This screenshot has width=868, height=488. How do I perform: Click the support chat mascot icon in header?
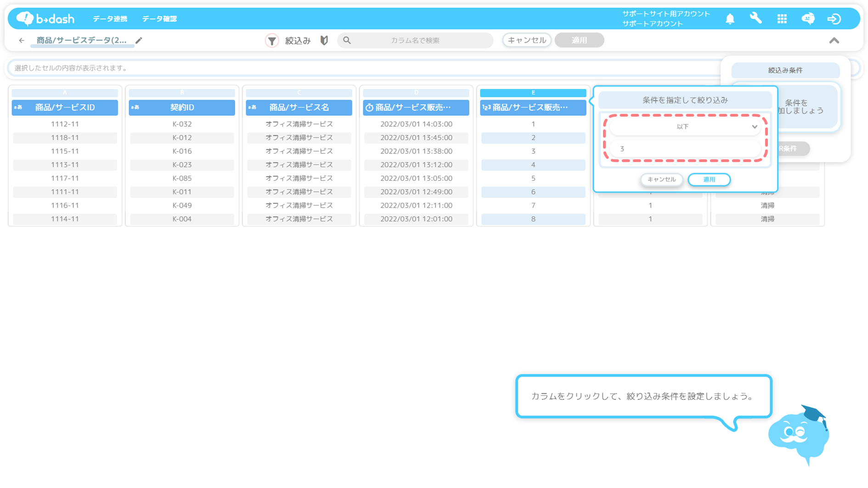click(x=808, y=18)
